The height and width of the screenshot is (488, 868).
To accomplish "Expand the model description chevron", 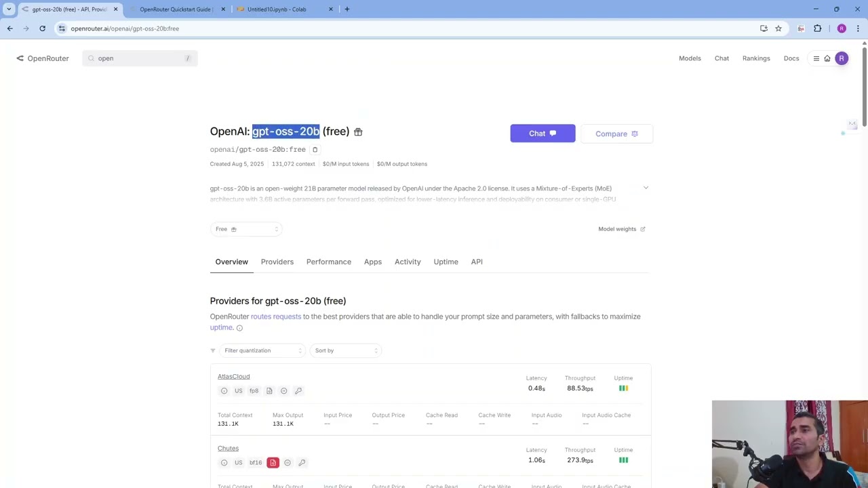I will click(x=646, y=188).
